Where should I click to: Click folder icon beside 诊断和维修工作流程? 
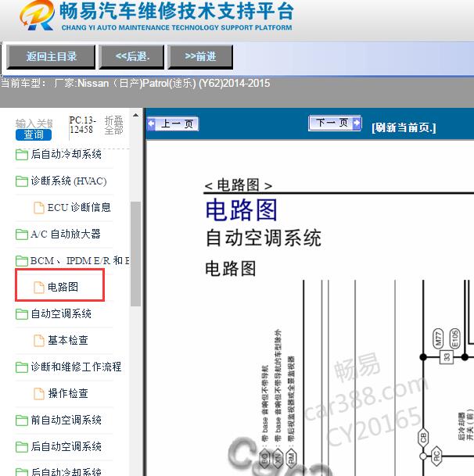(22, 367)
